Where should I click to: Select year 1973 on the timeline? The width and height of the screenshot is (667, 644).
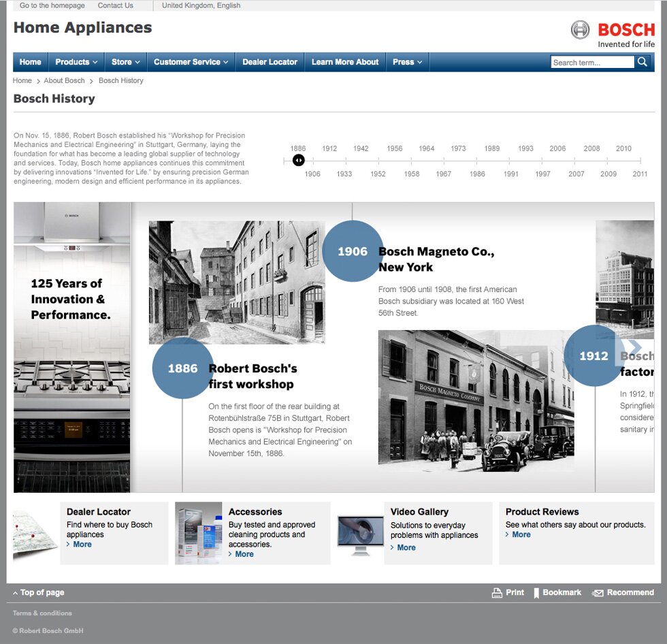click(x=458, y=148)
